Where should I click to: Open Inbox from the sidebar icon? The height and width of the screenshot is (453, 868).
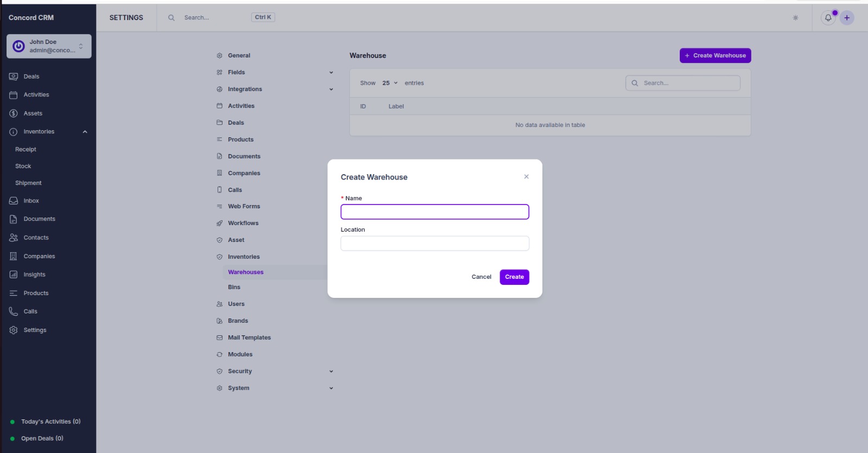pos(14,201)
